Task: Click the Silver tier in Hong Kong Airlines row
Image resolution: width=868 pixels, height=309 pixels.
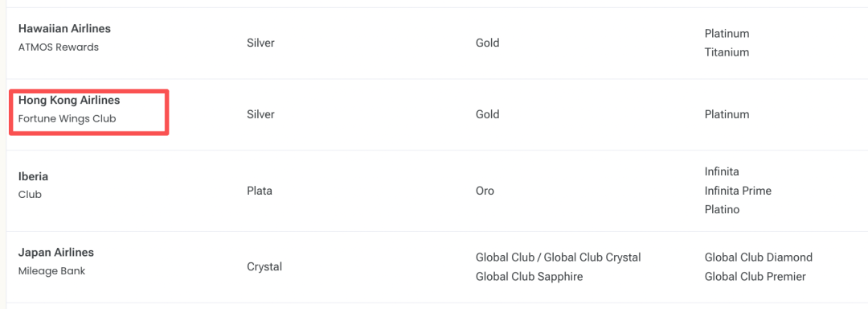Action: click(x=260, y=114)
